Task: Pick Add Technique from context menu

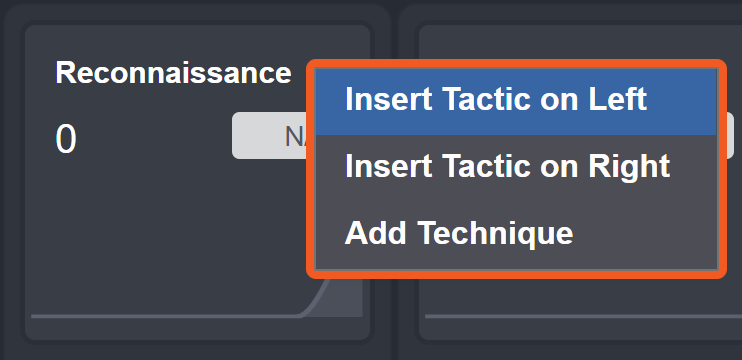Action: 459,233
